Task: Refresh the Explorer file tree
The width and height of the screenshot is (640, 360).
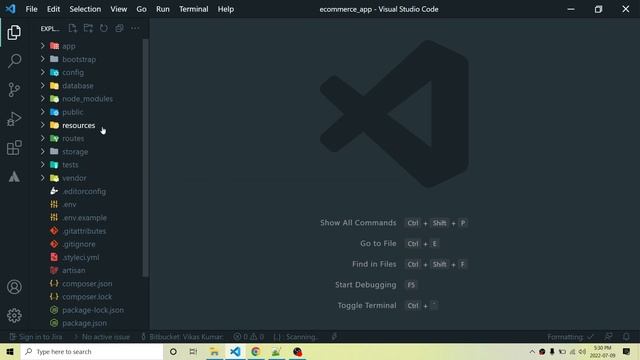Action: 104,28
